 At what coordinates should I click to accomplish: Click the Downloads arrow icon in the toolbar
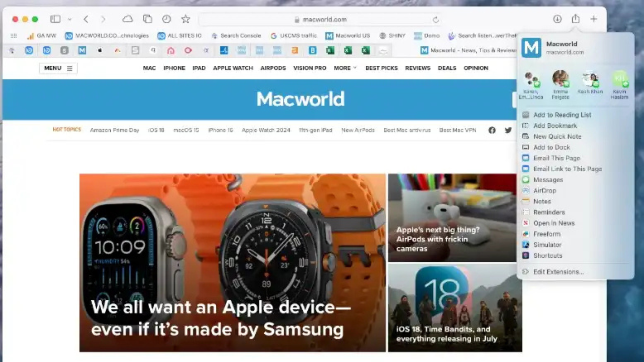[x=557, y=19]
